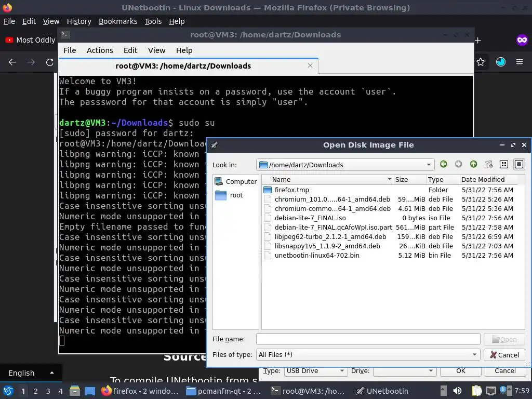Screen dimensions: 532x399
Task: Click Cancel in Open Disk Image dialog
Action: [x=504, y=355]
